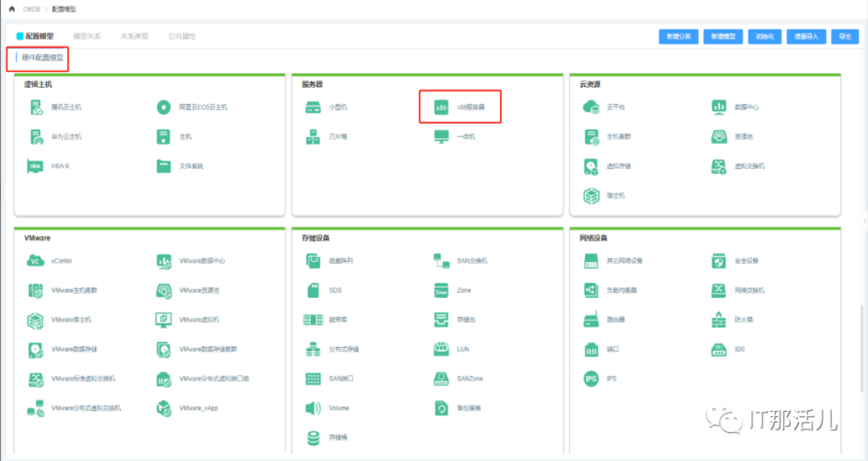
Task: Open the SAN端口 model icon
Action: coord(314,379)
